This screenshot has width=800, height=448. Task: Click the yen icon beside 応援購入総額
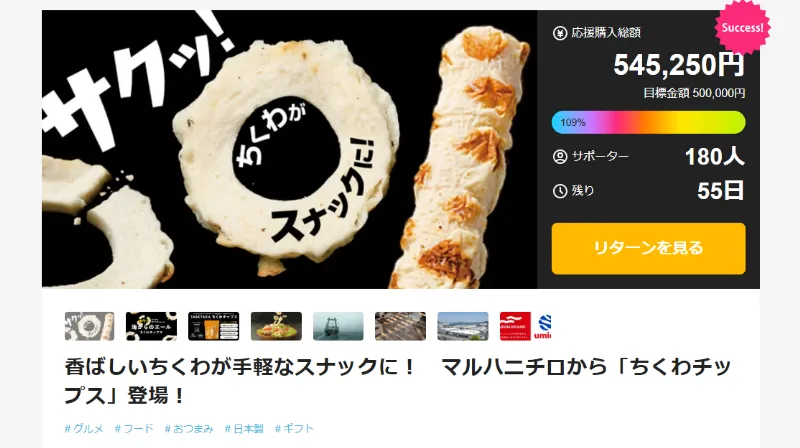[x=560, y=34]
